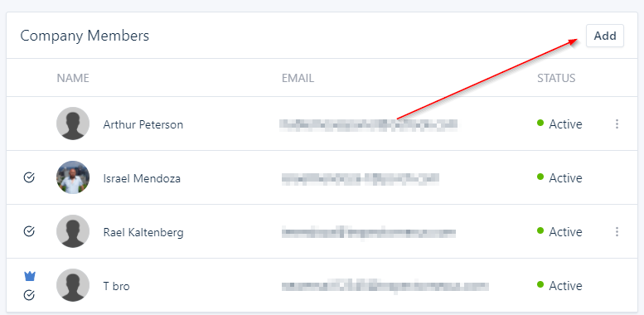Click Arthur Peterson's avatar placeholder

tap(73, 124)
